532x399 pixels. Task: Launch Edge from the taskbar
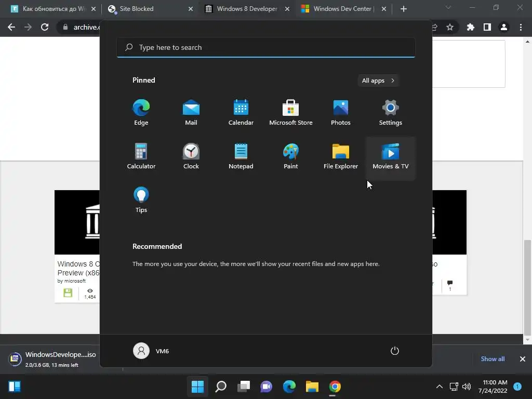pos(289,387)
